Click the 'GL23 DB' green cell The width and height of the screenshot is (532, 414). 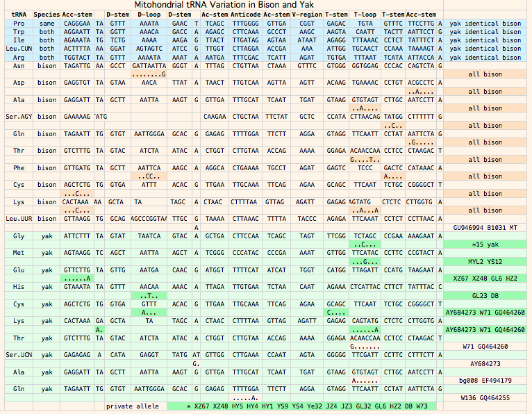click(484, 295)
